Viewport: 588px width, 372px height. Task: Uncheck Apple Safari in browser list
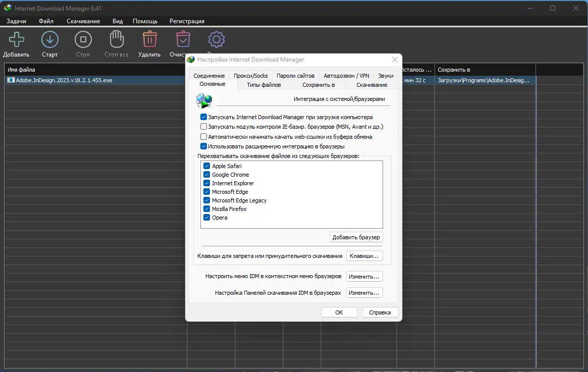[206, 166]
